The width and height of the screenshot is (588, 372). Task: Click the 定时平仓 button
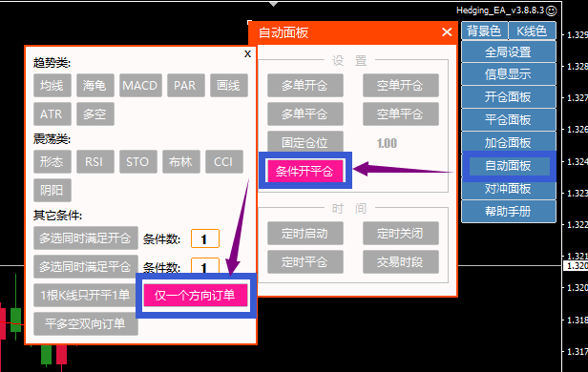click(304, 262)
